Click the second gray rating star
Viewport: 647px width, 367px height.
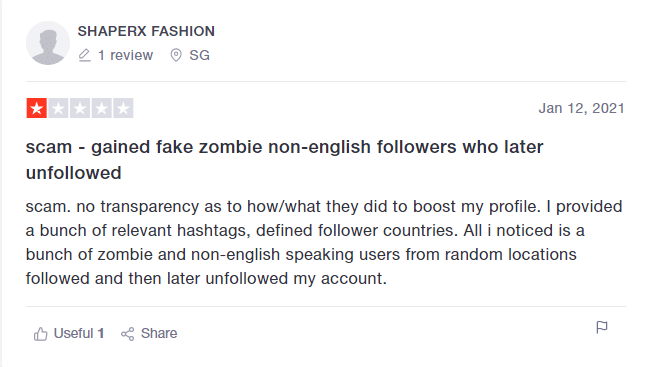click(x=58, y=108)
